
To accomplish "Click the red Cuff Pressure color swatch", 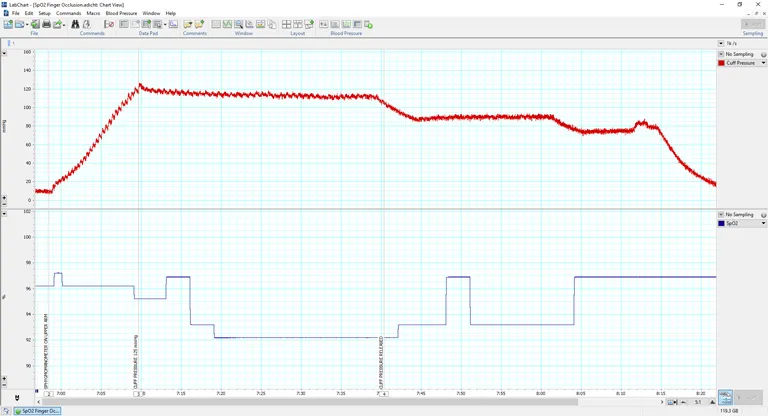I will [x=721, y=63].
